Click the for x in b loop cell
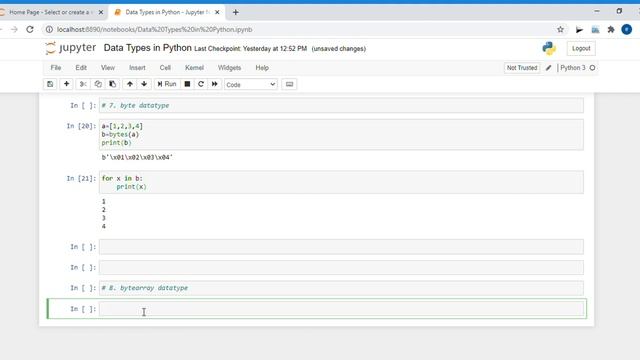The width and height of the screenshot is (640, 360). click(x=341, y=182)
